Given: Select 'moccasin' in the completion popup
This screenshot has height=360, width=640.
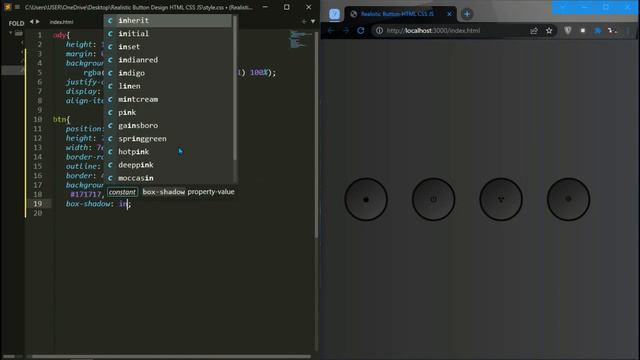Looking at the screenshot, I should tap(168, 178).
